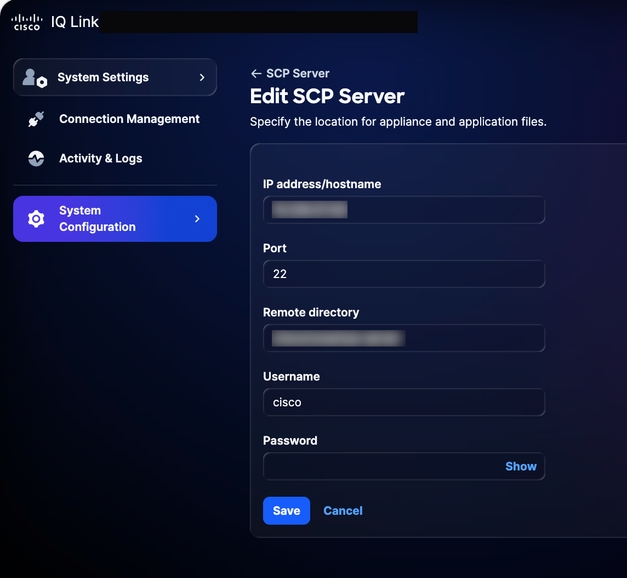Go back via SCP Server breadcrumb link
This screenshot has width=627, height=578.
coord(298,74)
